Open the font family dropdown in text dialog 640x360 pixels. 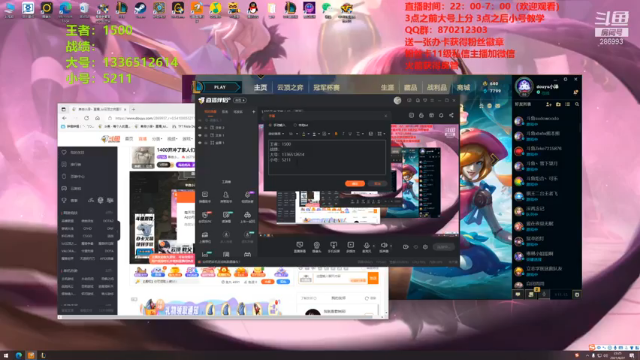(276, 134)
